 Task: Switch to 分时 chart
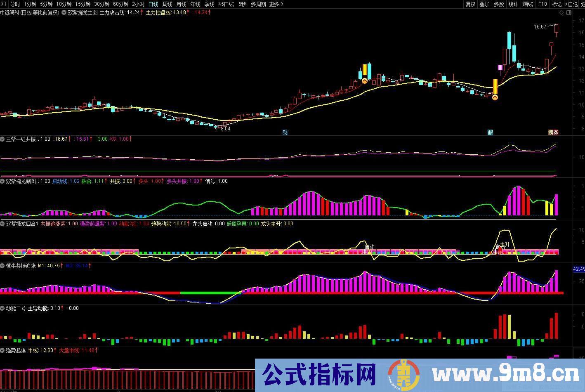(x=15, y=4)
